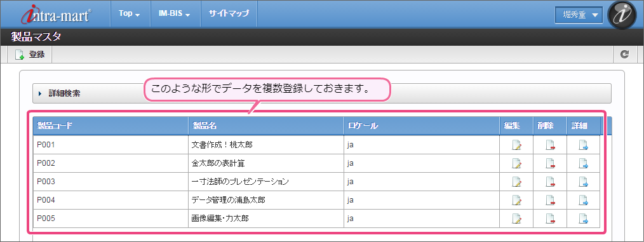Click the 登録 register button

(x=30, y=54)
